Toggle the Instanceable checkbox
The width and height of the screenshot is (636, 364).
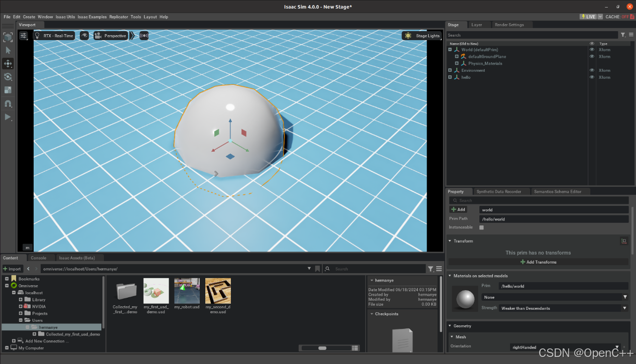point(481,227)
